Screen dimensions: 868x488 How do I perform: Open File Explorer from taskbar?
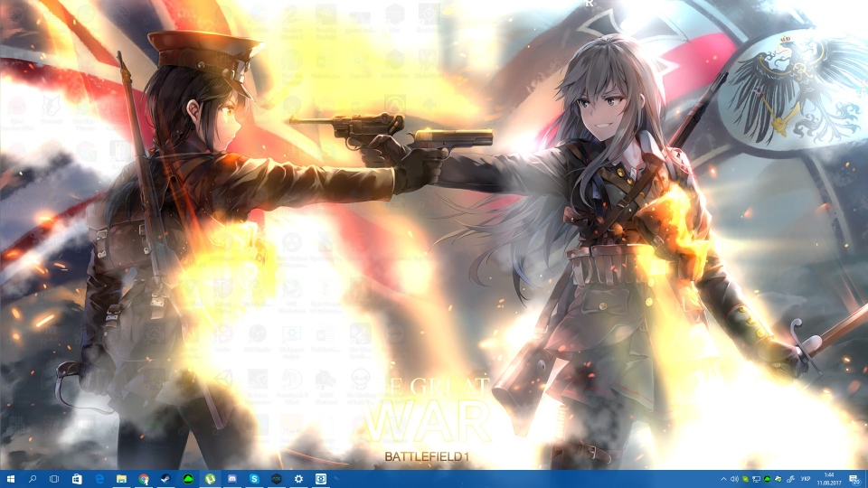pyautogui.click(x=121, y=479)
